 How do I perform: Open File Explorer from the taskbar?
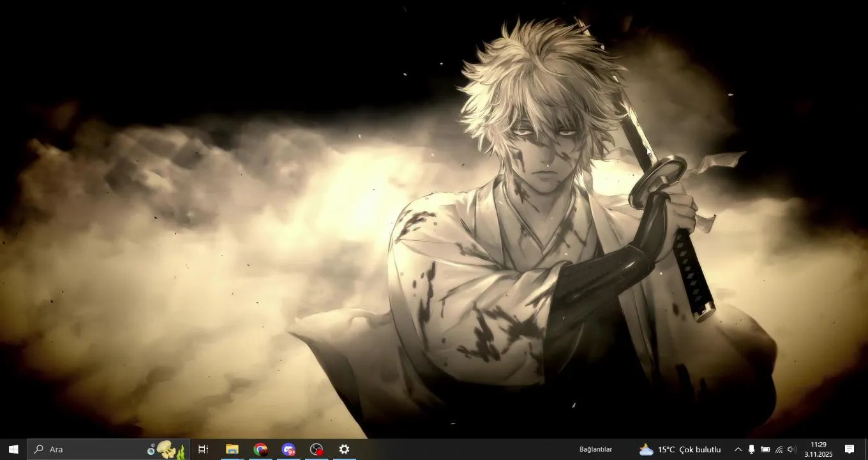[232, 449]
